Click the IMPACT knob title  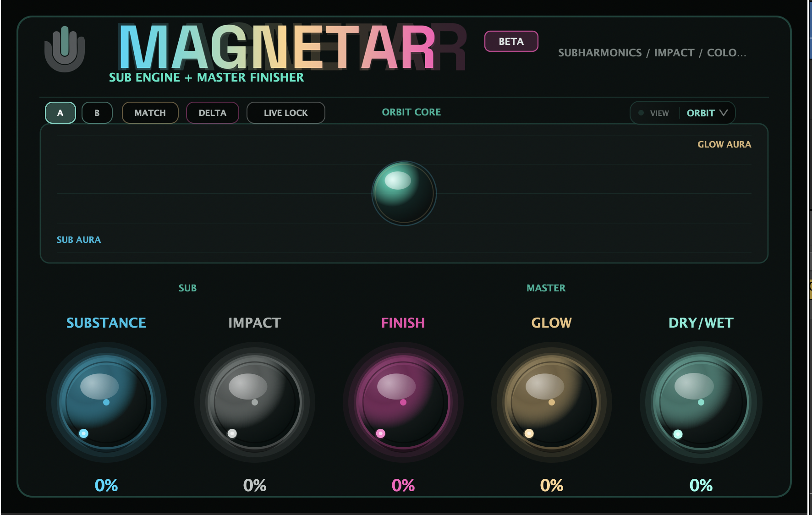click(255, 323)
